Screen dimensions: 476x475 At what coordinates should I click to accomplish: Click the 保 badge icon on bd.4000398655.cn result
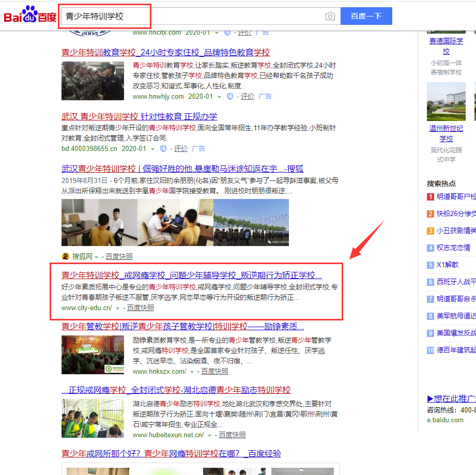pyautogui.click(x=163, y=149)
